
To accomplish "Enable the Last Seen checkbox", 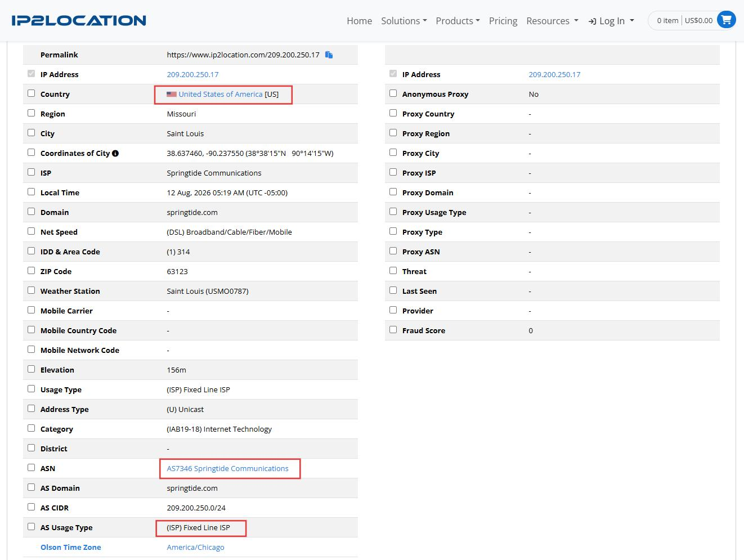I will coord(393,290).
